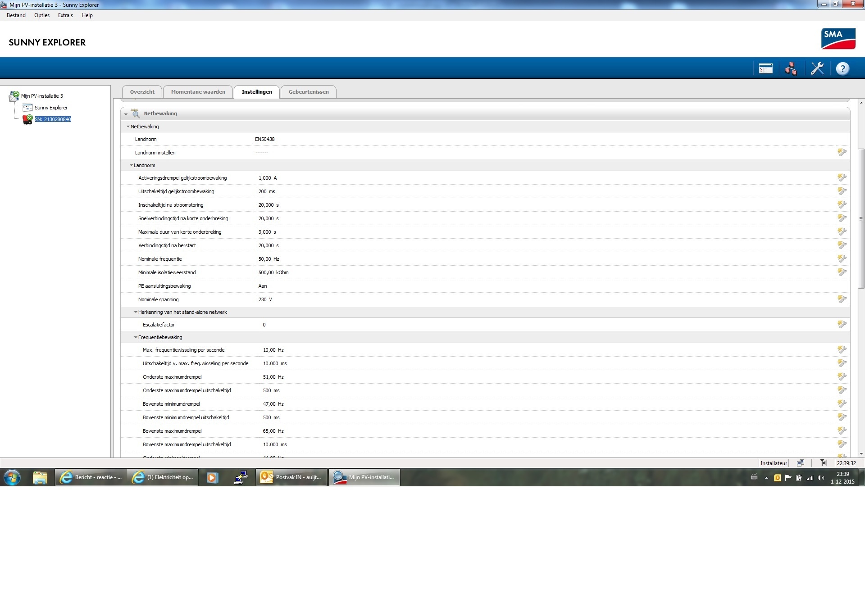Click the window layout toolbar icon
The width and height of the screenshot is (865, 616).
pos(765,68)
